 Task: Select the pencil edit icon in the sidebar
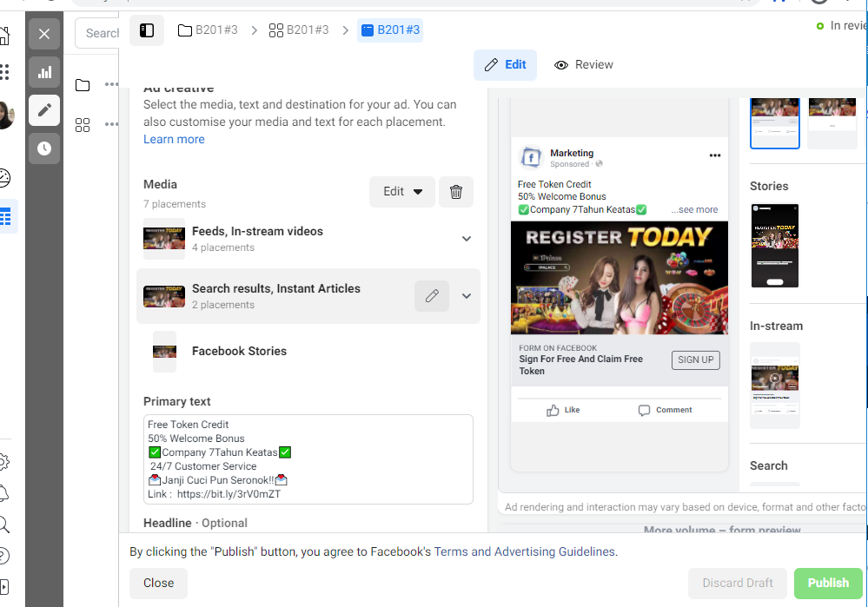coord(44,110)
